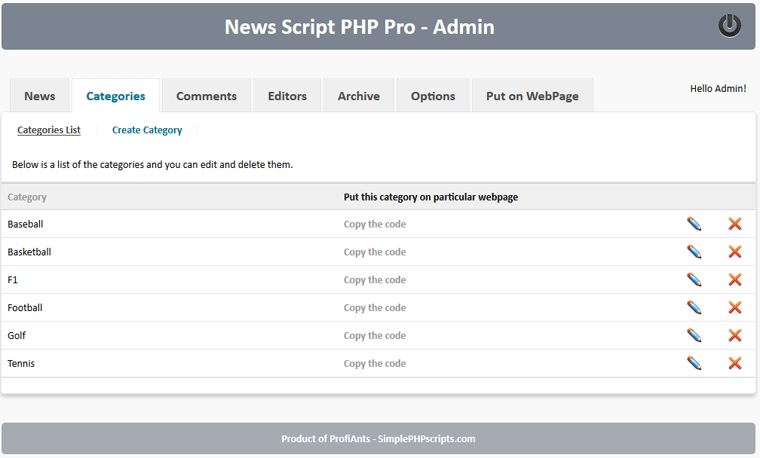Screen dimensions: 760x458
Task: Click the Hello Admin! greeting
Action: [718, 89]
